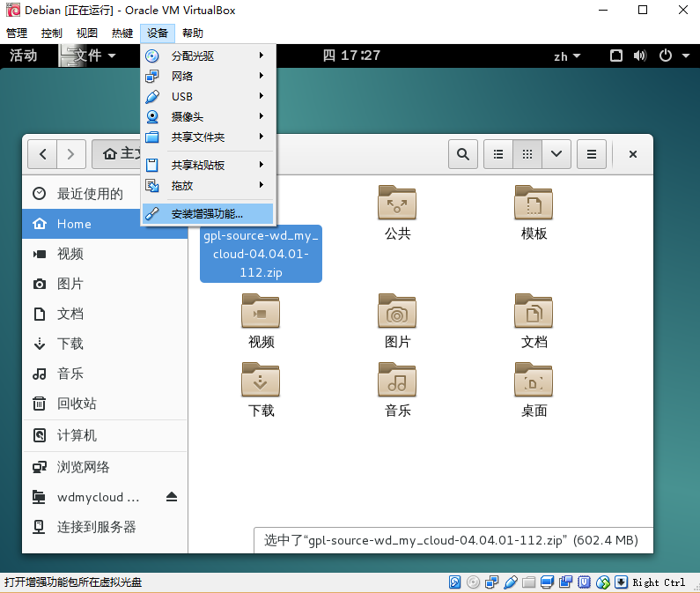
Task: Open the zh input method dropdown
Action: coord(567,56)
